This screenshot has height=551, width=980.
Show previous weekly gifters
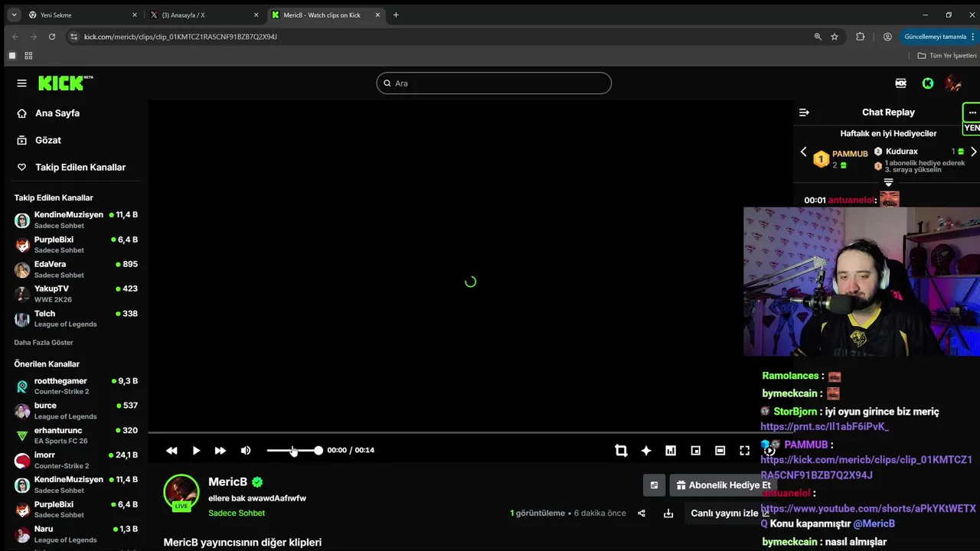[803, 152]
